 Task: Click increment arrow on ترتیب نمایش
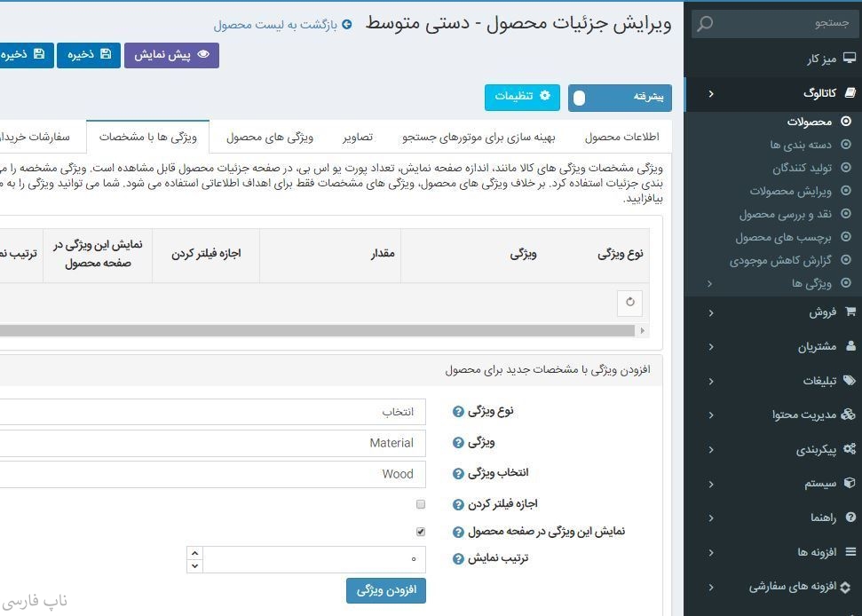pos(194,553)
